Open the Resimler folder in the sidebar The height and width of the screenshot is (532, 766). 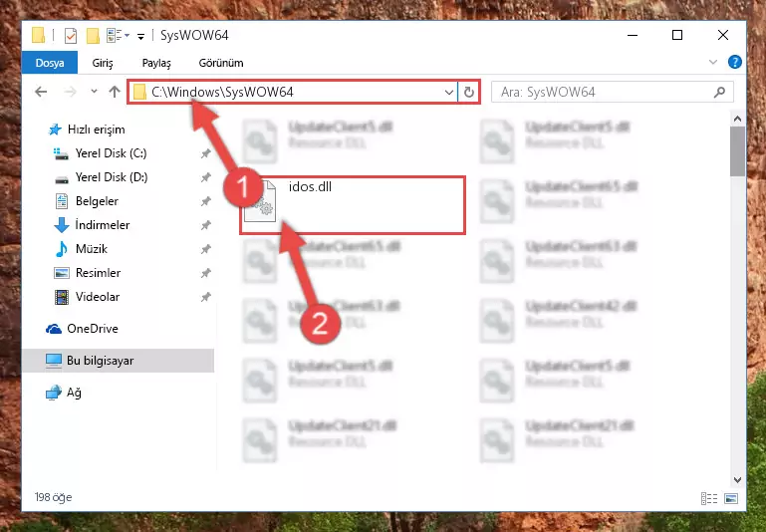point(98,273)
